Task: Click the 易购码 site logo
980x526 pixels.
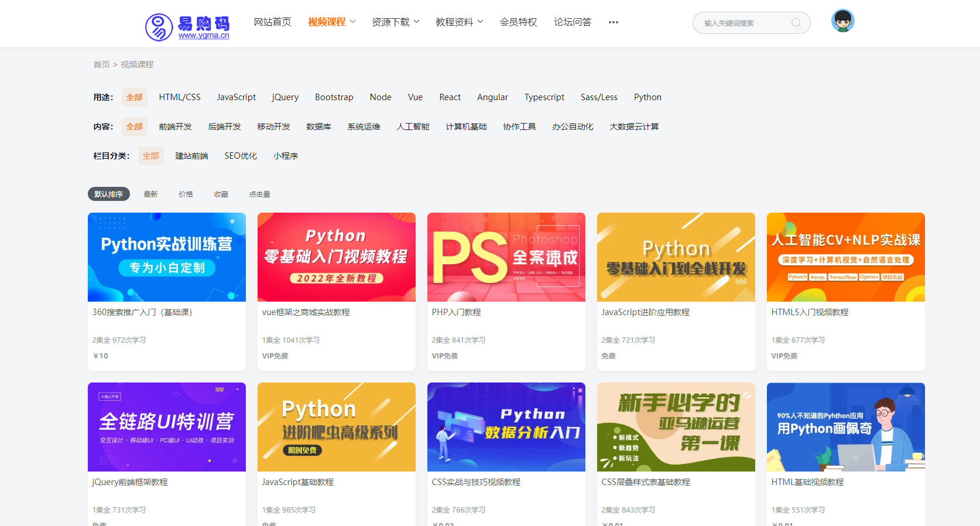Action: pos(187,26)
